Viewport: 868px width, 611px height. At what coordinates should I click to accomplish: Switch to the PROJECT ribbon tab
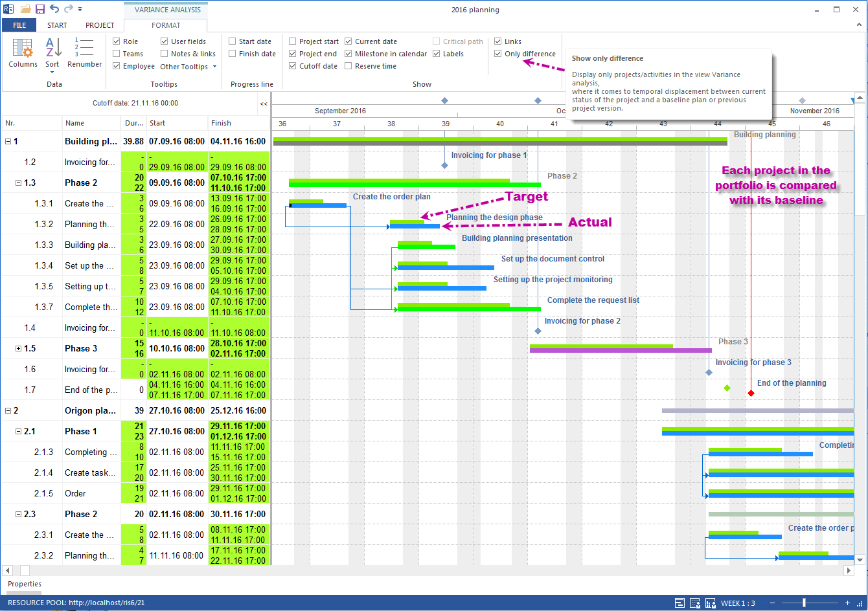100,25
